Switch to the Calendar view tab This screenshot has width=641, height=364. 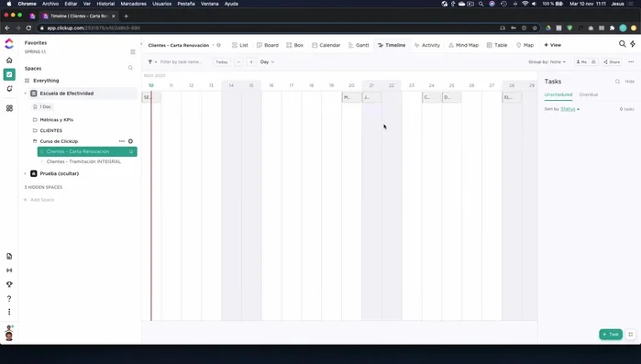tap(326, 45)
